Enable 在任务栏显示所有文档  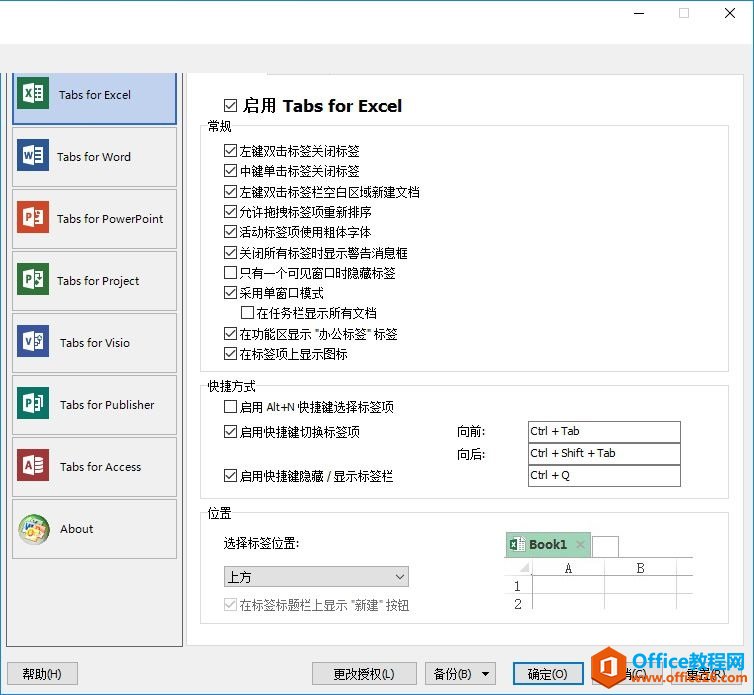coord(247,313)
